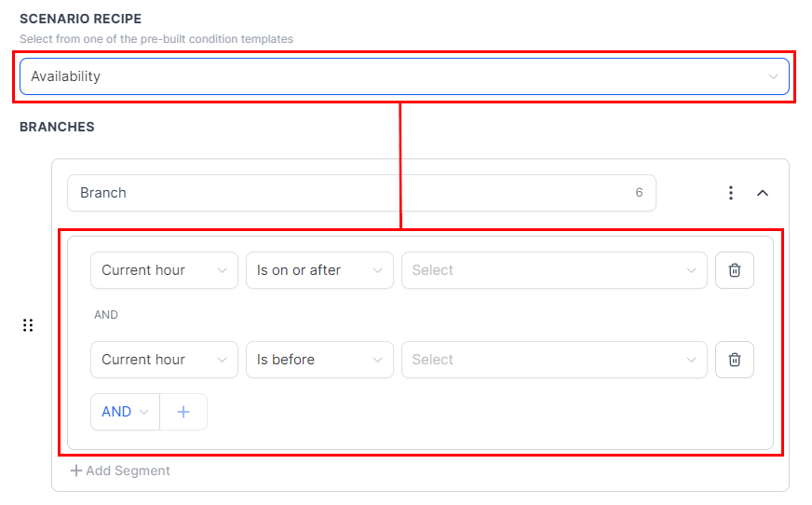Open the first 'Current hour' field dropdown
Screen dimensions: 812x505
164,270
